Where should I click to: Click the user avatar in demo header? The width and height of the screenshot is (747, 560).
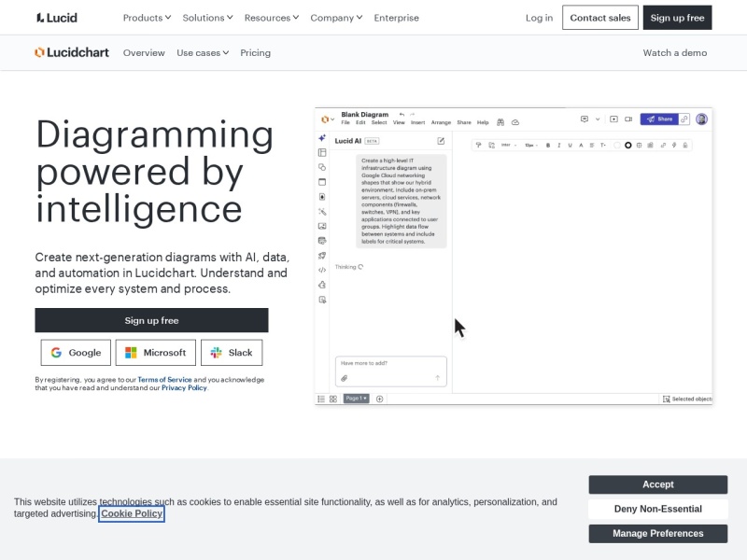click(701, 119)
